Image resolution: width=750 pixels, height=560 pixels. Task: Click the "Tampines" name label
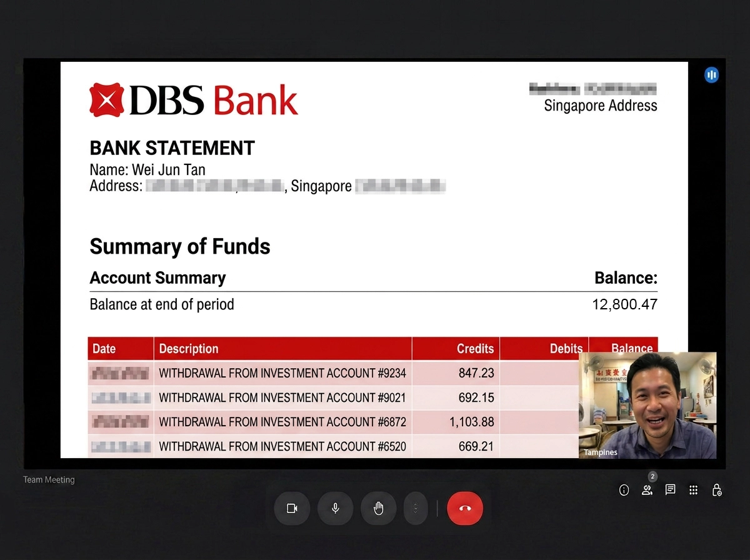[601, 452]
